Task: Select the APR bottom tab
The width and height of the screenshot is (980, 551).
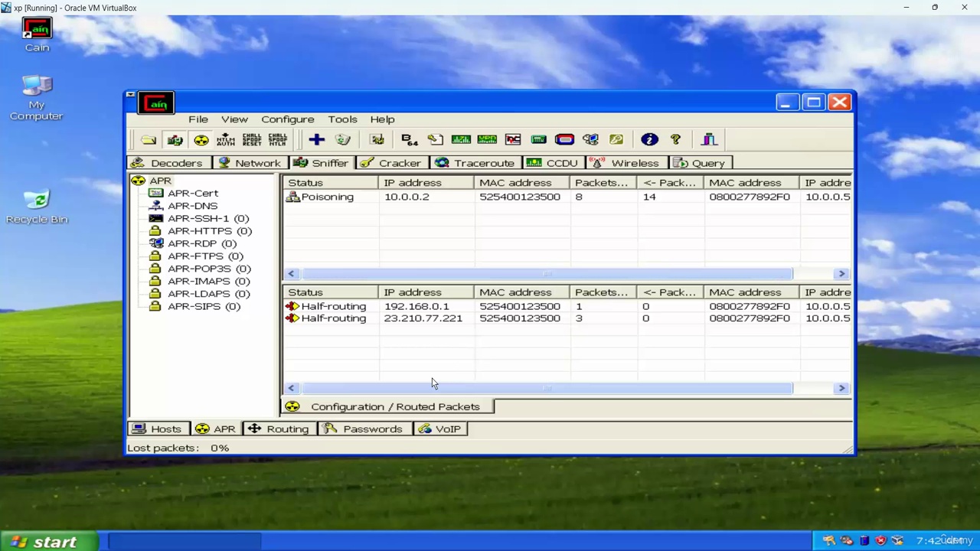Action: point(216,429)
